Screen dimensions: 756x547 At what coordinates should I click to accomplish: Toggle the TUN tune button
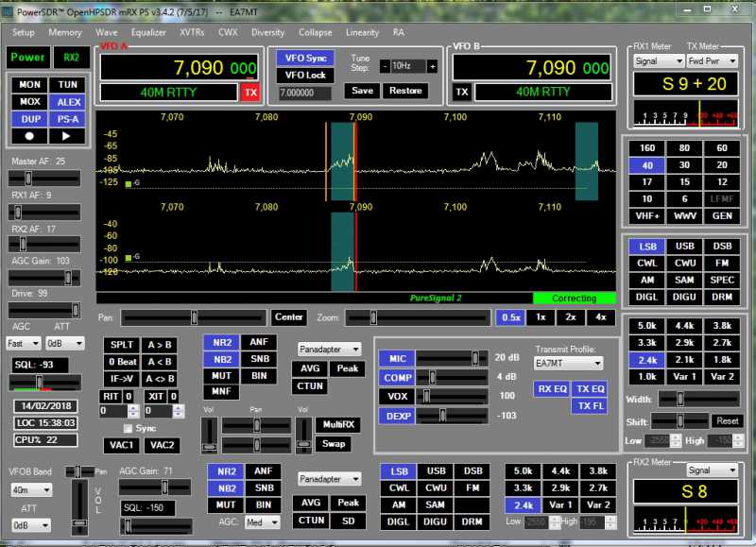click(67, 85)
